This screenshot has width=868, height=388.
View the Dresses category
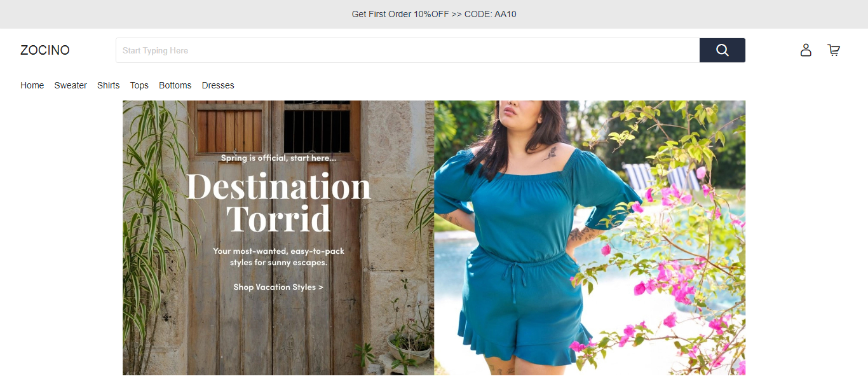218,85
